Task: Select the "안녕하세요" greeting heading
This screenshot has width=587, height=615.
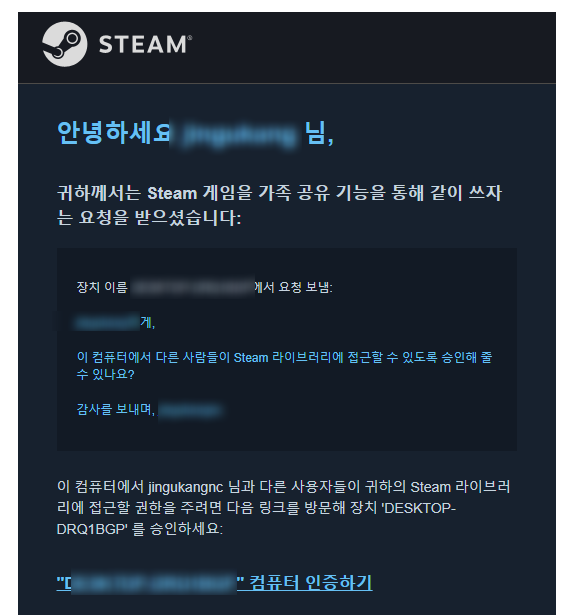Action: [x=114, y=133]
